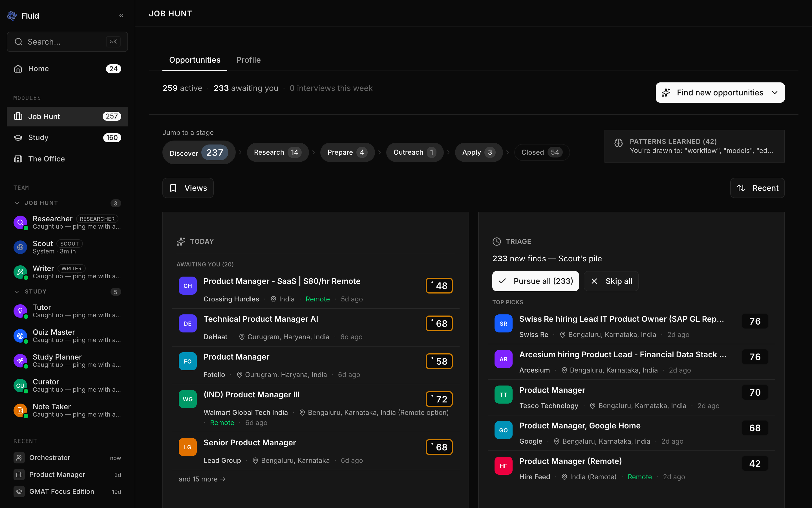This screenshot has height=508, width=812.
Task: Focus the Search input field
Action: pos(67,42)
